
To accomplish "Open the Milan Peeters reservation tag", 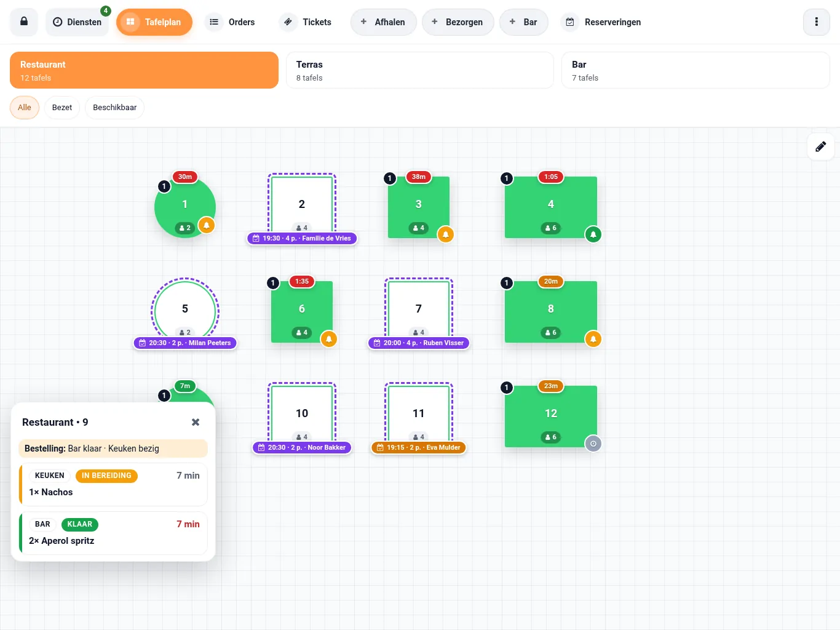I will point(185,343).
